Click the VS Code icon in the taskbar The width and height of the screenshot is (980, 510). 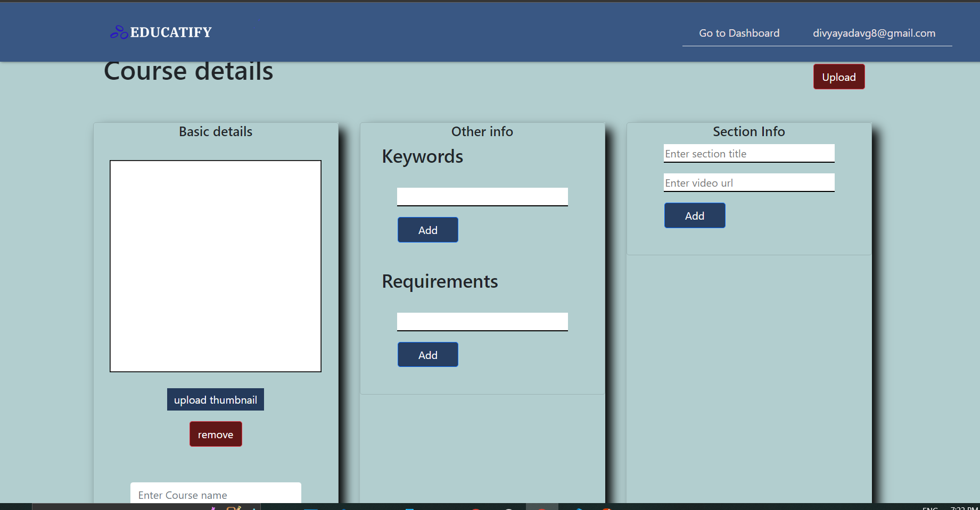(x=579, y=508)
